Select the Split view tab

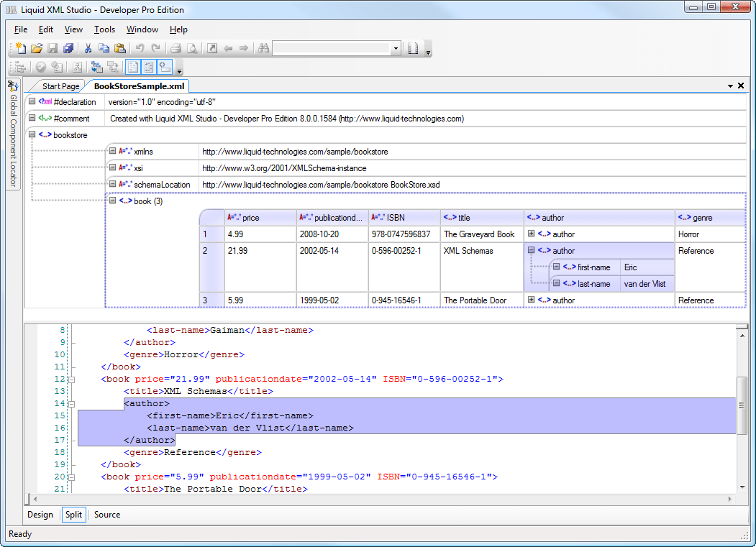pos(74,515)
